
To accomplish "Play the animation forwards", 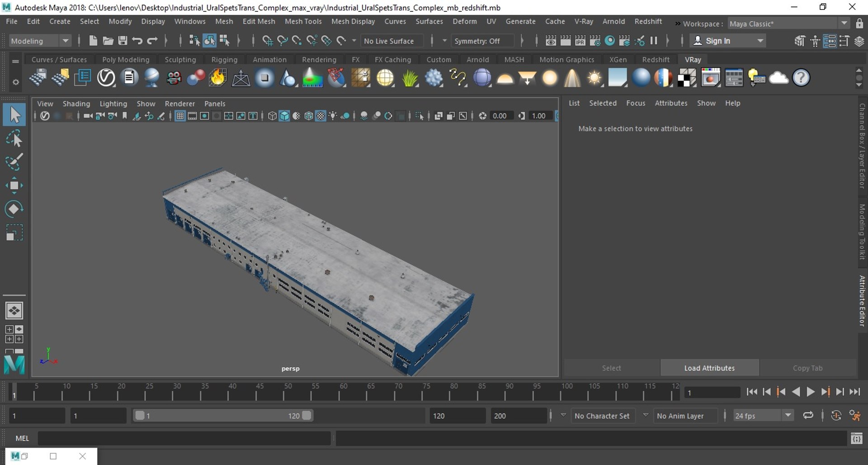I will tap(811, 392).
